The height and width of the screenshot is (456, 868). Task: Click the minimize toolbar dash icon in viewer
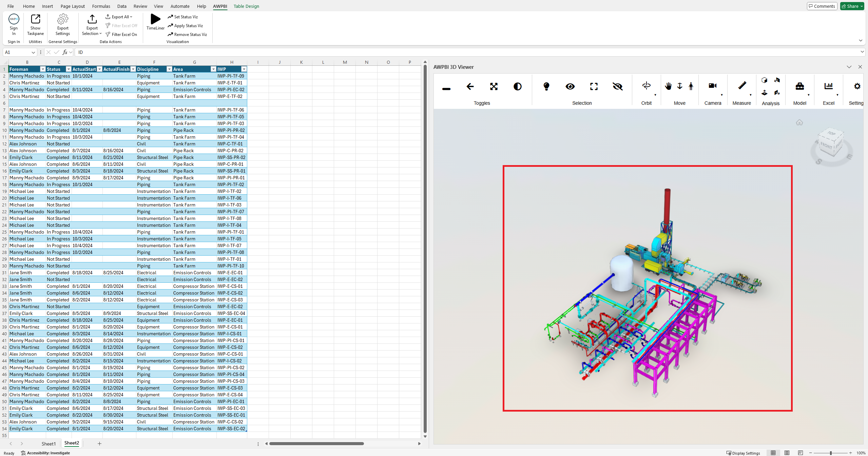click(x=446, y=89)
